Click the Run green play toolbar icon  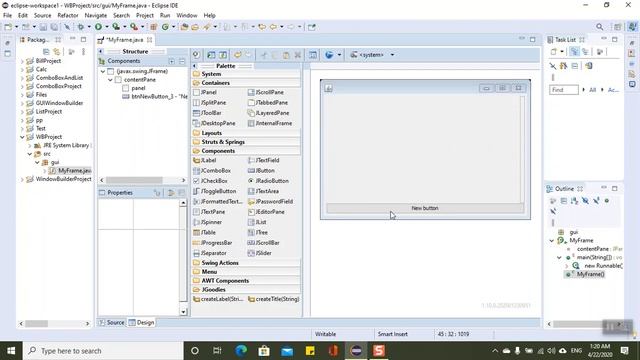pyautogui.click(x=98, y=27)
